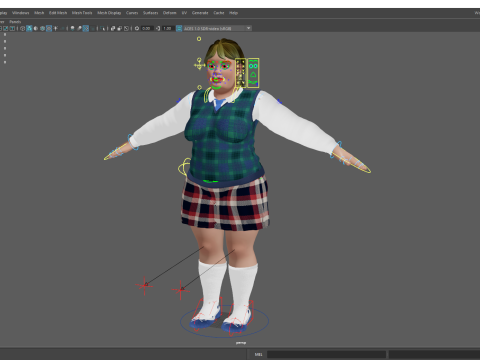480x360 pixels.
Task: Select the green waist control curve
Action: [x=210, y=181]
